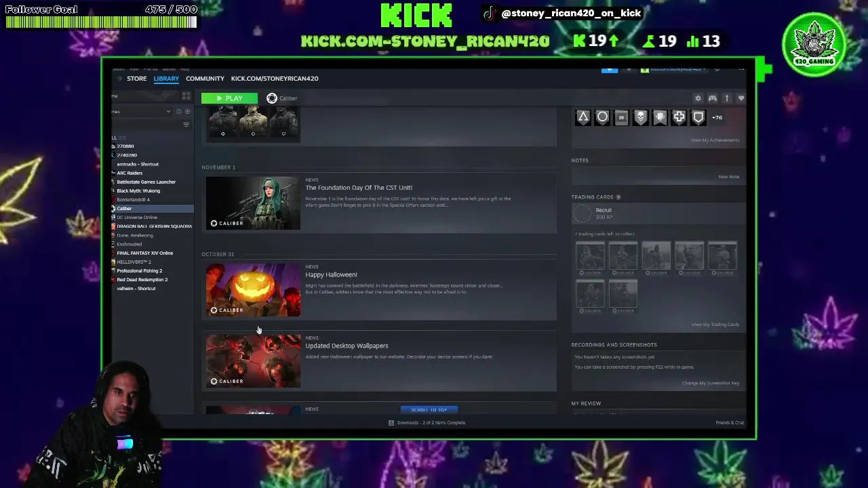Open the LIBRARY tab
The width and height of the screenshot is (868, 488).
pyautogui.click(x=166, y=79)
